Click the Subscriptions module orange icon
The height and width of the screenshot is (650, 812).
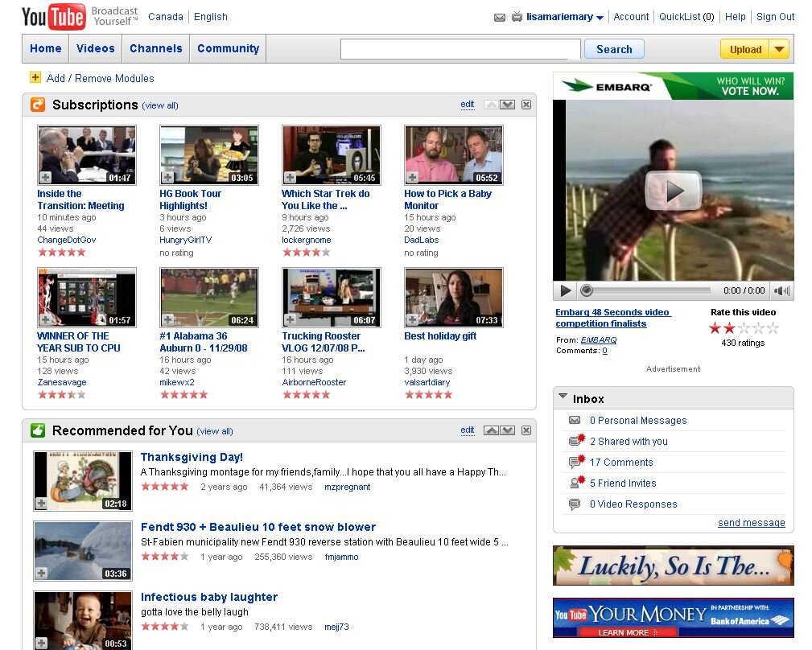38,105
